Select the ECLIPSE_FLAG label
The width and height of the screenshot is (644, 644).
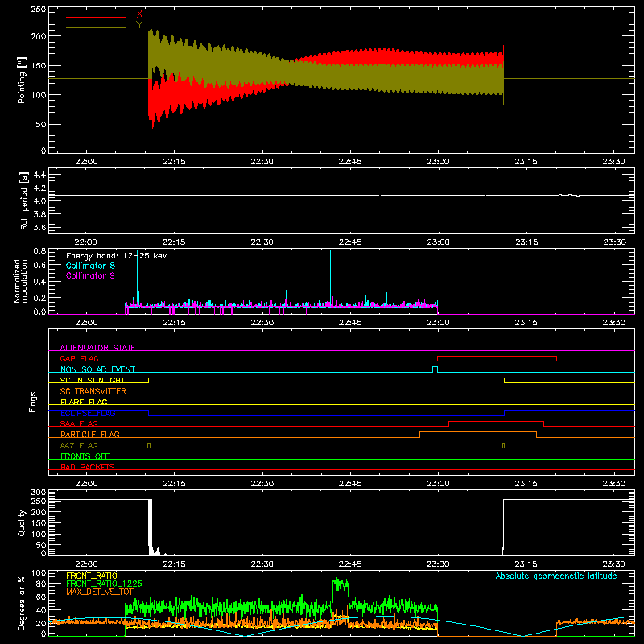pyautogui.click(x=88, y=413)
